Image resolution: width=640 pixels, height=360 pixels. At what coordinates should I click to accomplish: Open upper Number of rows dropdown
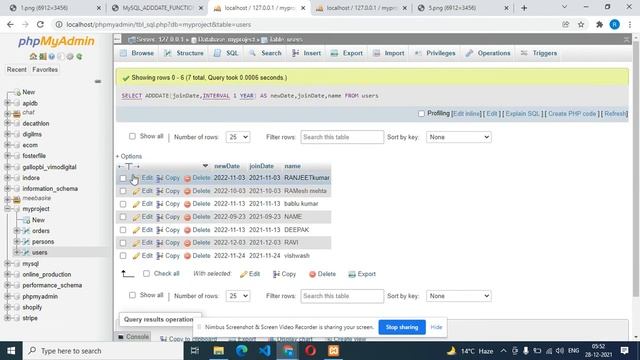pos(238,137)
